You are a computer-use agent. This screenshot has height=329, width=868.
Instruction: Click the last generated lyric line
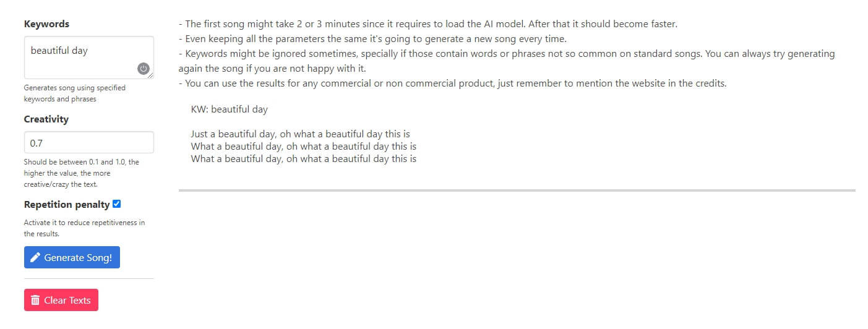(304, 159)
